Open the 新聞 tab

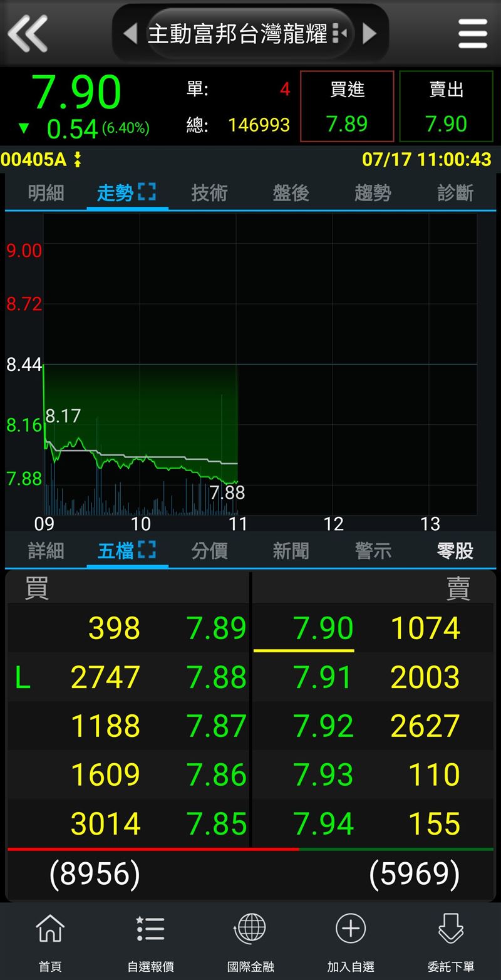pos(291,551)
